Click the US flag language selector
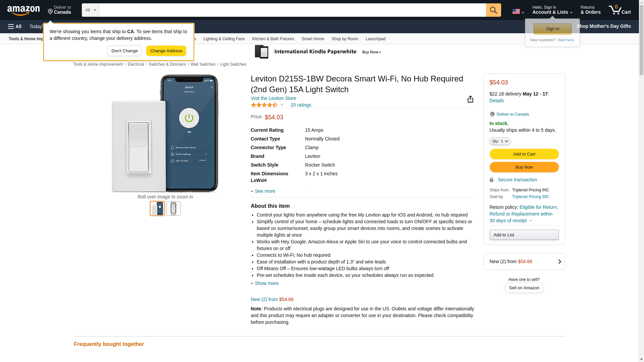Viewport: 644px width, 362px height. [518, 11]
